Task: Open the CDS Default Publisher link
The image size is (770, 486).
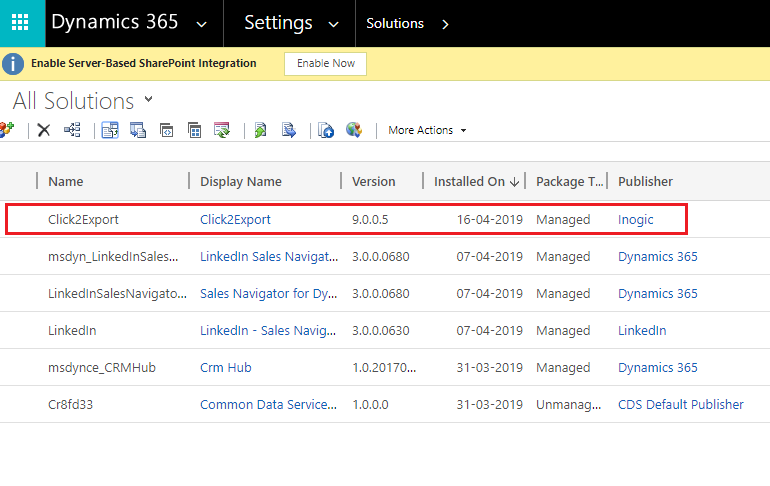Action: tap(681, 405)
